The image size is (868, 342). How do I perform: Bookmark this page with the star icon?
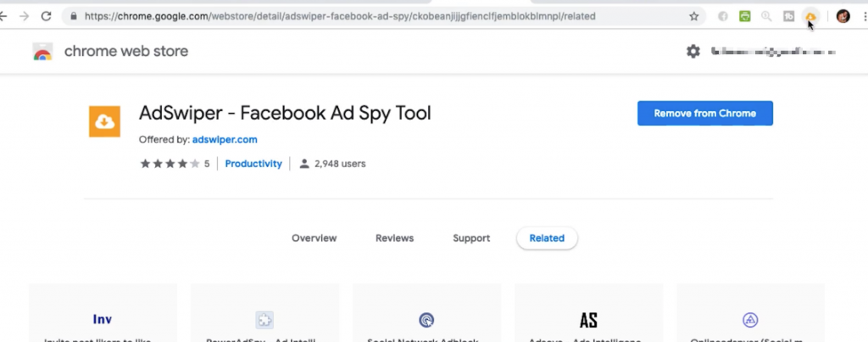pos(693,17)
